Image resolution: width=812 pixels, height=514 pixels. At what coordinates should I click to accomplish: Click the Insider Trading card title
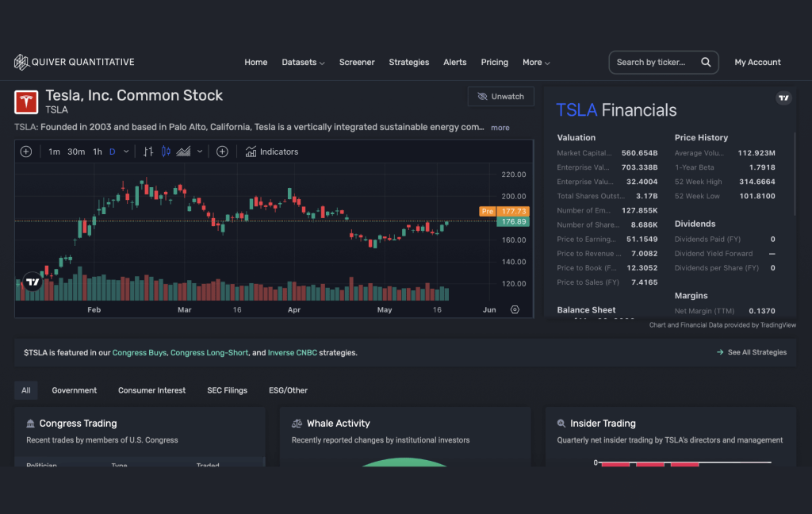pos(603,424)
